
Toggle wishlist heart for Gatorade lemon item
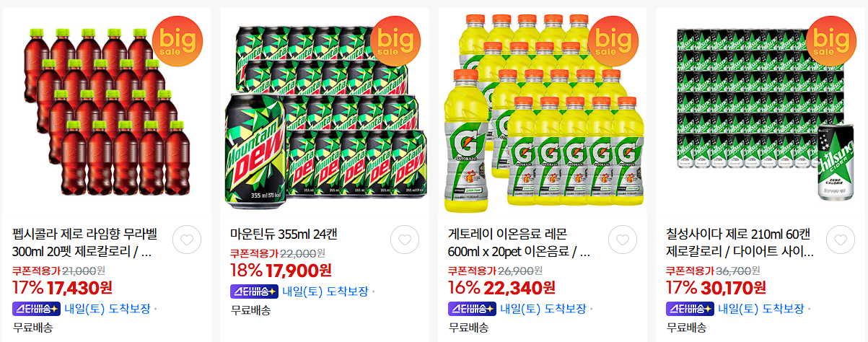(623, 240)
